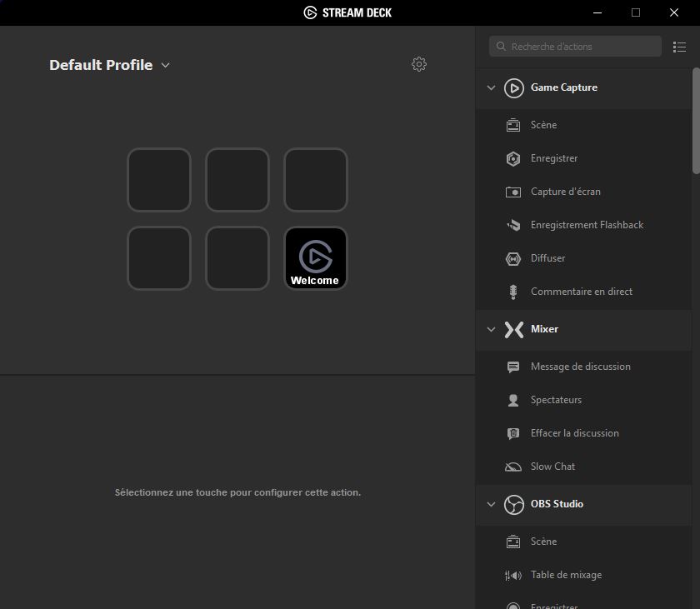The image size is (700, 609).
Task: Click the Welcome key on the deck
Action: coord(316,258)
